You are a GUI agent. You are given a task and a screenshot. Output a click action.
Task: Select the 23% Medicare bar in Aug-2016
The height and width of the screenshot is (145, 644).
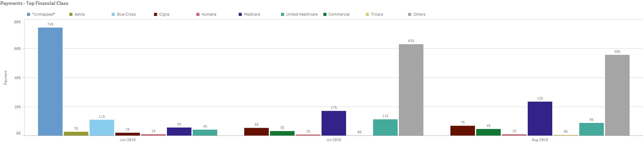pos(540,118)
